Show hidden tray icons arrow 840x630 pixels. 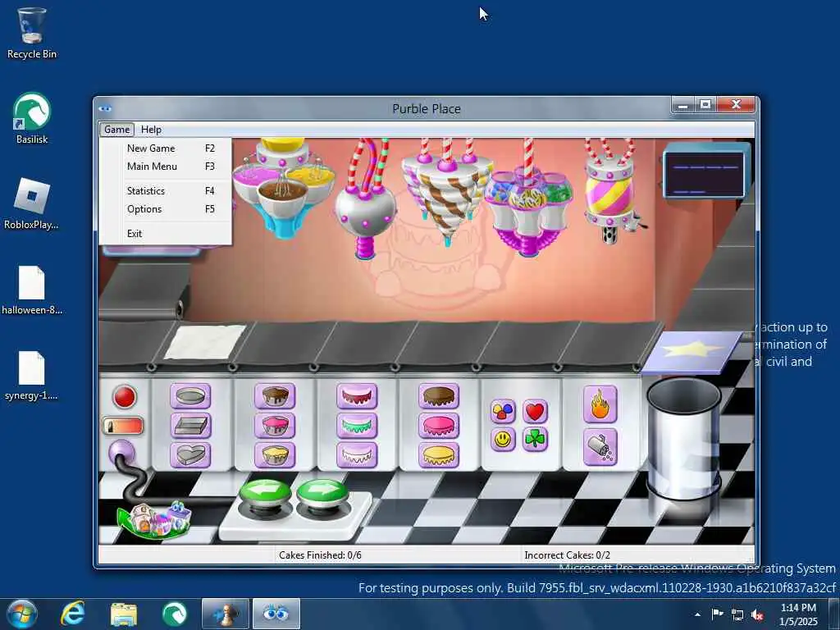697,614
